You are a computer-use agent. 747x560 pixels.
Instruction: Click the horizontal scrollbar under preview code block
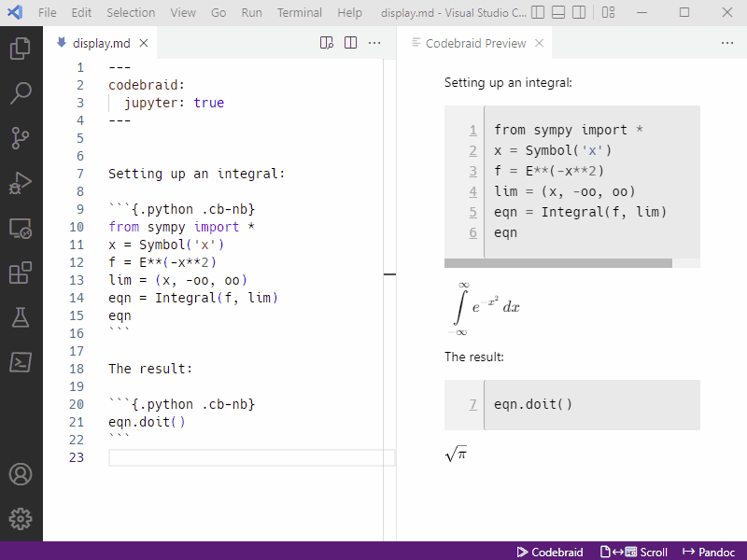(x=557, y=263)
